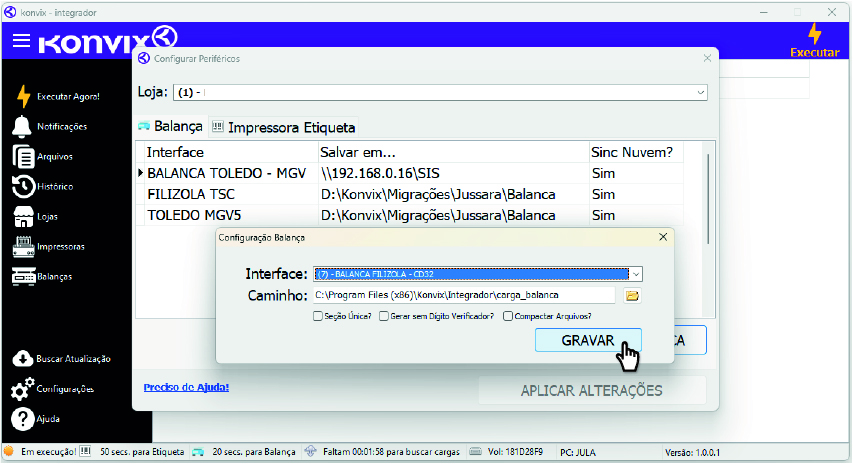Click the label printer icon in the status bar
Image resolution: width=853 pixels, height=465 pixels.
pos(85,451)
